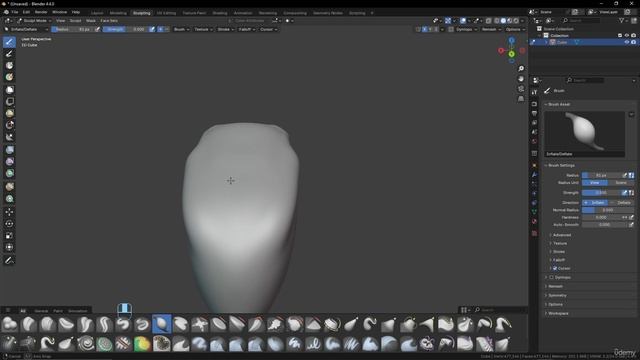This screenshot has height=360, width=640.
Task: Toggle Y axis symmetry in header
Action: pos(431,29)
